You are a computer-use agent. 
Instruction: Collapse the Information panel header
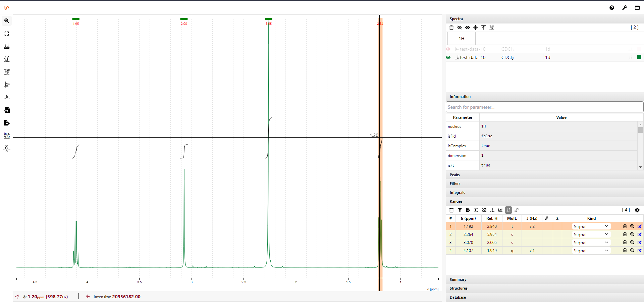[545, 97]
